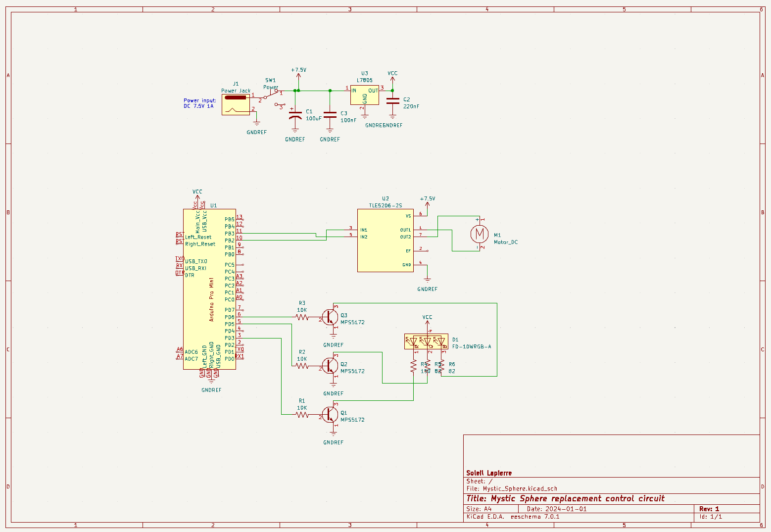Select the Q2 MPS5172 transistor
Viewport: 771px width, 532px height.
330,366
